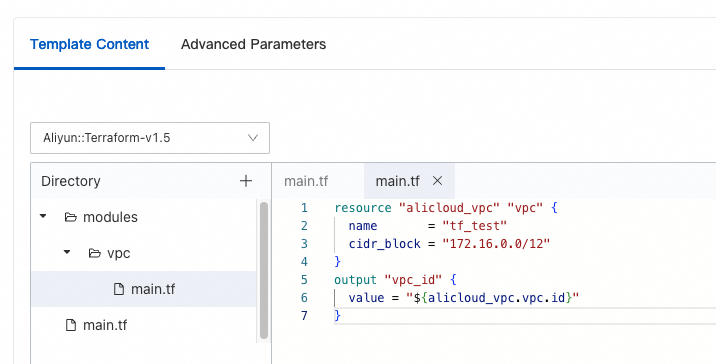Select main.tf inside the vpc folder
Image resolution: width=716 pixels, height=364 pixels.
coord(144,289)
